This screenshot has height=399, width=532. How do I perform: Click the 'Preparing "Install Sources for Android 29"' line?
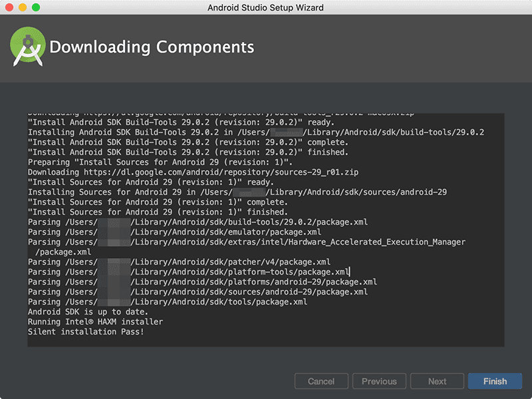click(x=160, y=162)
